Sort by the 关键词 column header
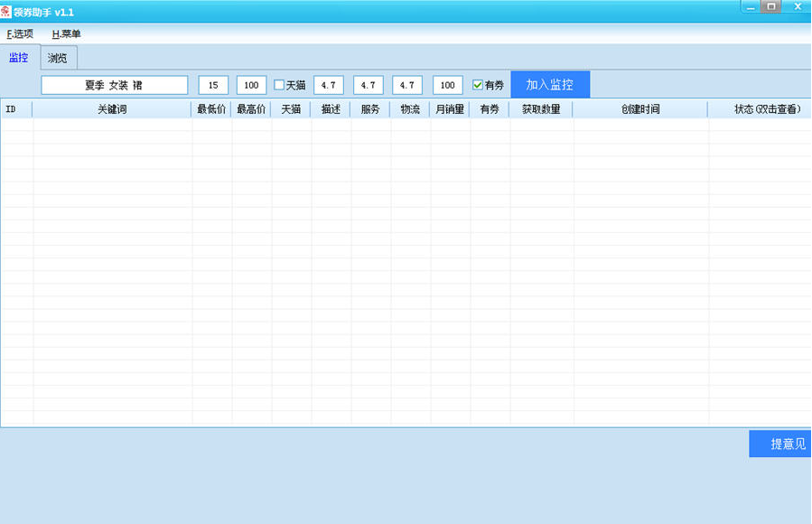This screenshot has height=524, width=812. point(112,109)
